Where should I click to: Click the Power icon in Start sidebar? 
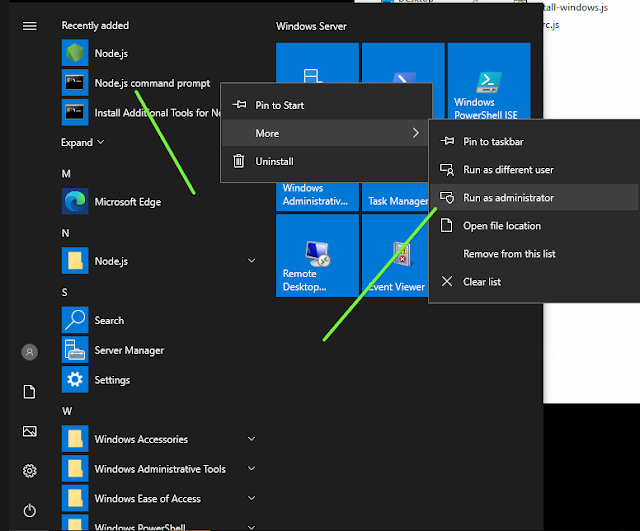pos(29,510)
